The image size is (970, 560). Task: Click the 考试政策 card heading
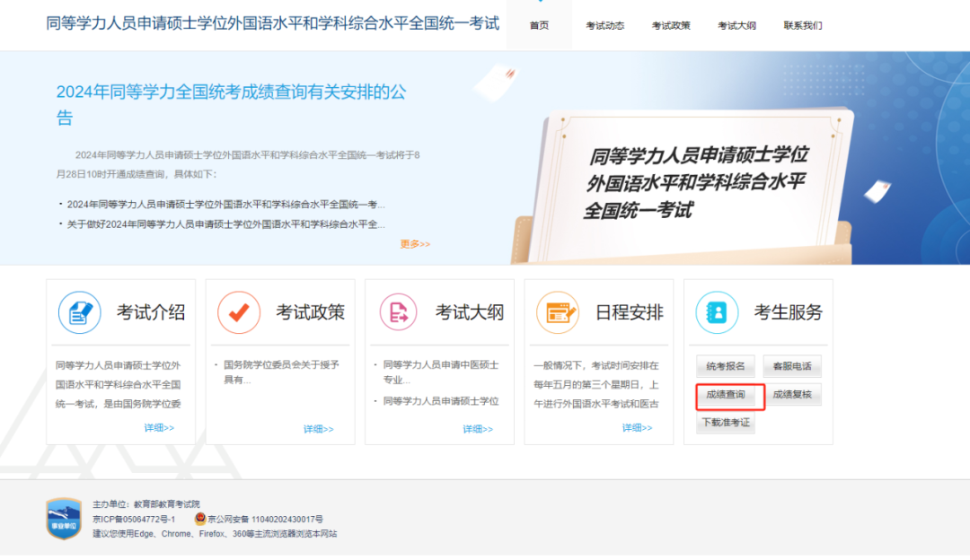[x=311, y=313]
